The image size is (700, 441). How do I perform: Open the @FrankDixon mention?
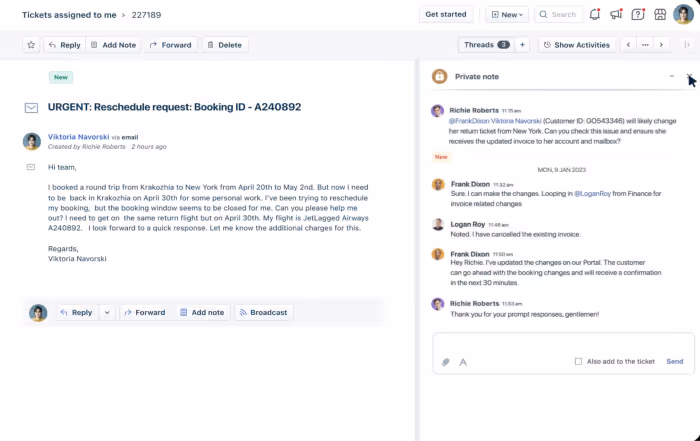[469, 121]
